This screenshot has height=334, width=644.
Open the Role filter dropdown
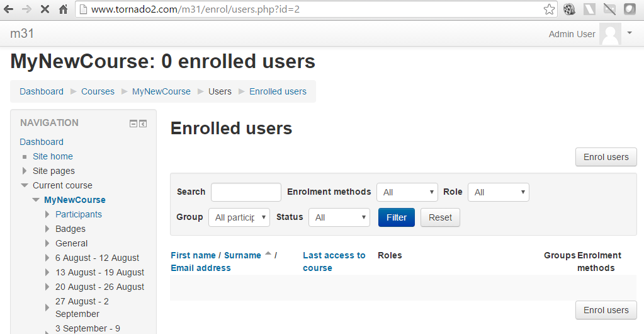point(498,192)
